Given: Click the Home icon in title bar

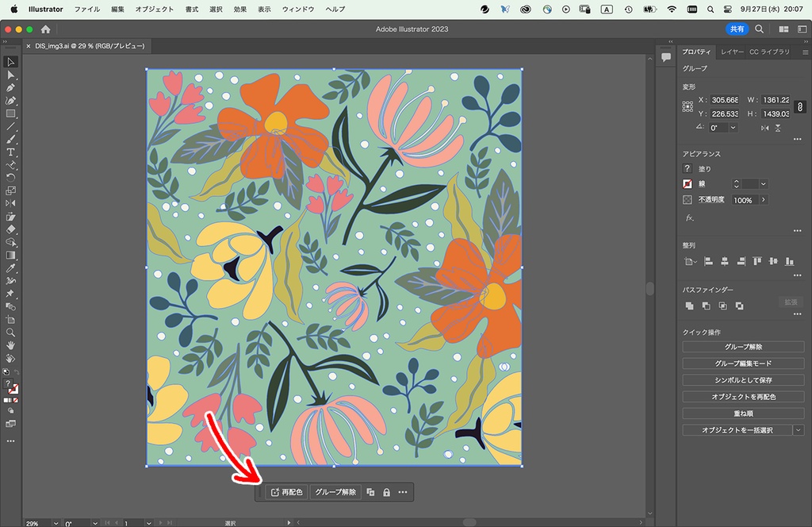Looking at the screenshot, I should (45, 29).
